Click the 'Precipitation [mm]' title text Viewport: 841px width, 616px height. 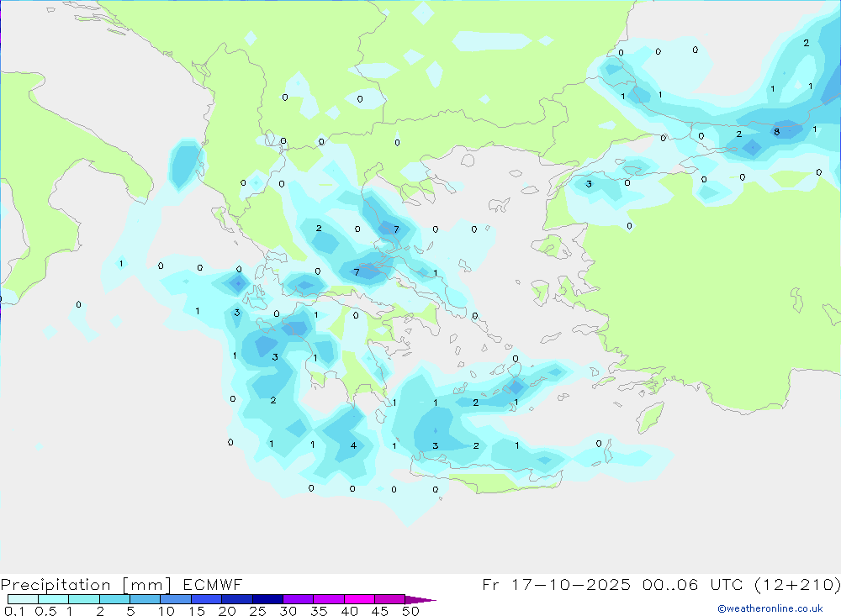[86, 584]
